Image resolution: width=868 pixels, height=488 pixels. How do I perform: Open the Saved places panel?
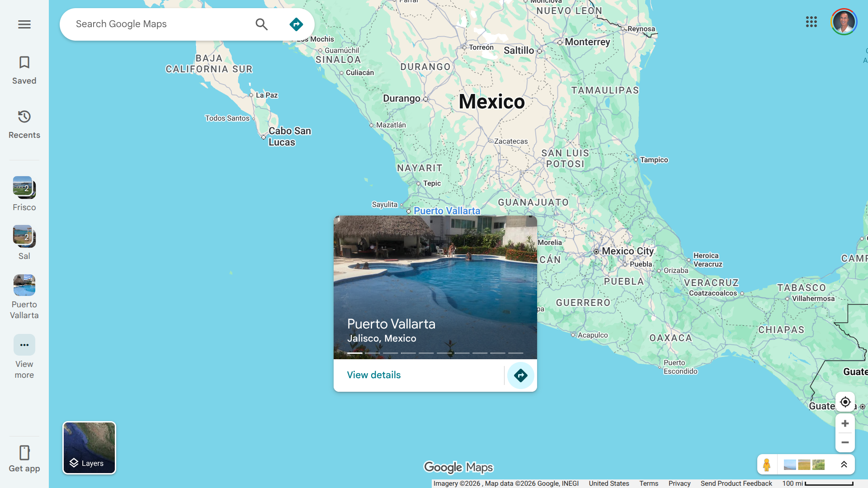tap(24, 70)
